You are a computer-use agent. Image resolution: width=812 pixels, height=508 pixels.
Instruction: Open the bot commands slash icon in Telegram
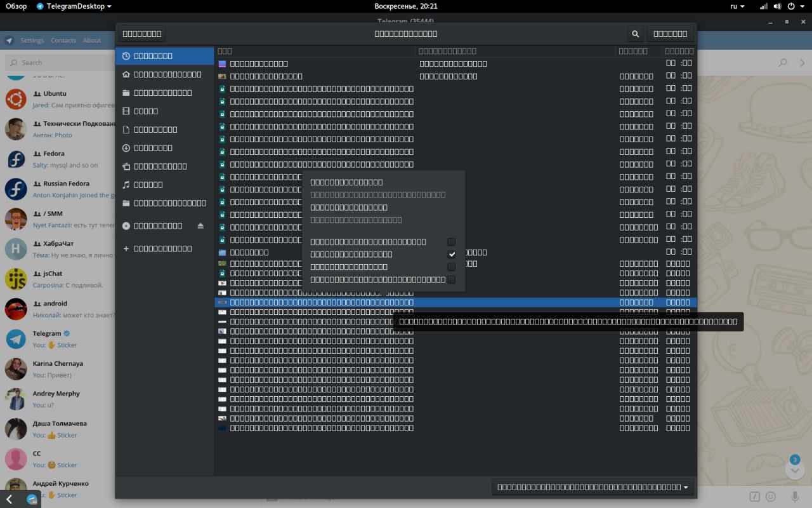pos(754,497)
